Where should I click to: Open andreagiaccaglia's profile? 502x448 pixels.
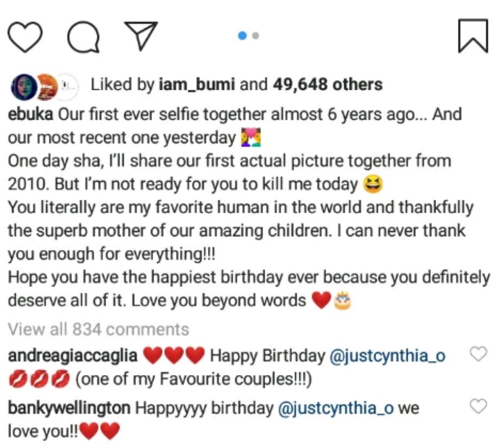72,356
